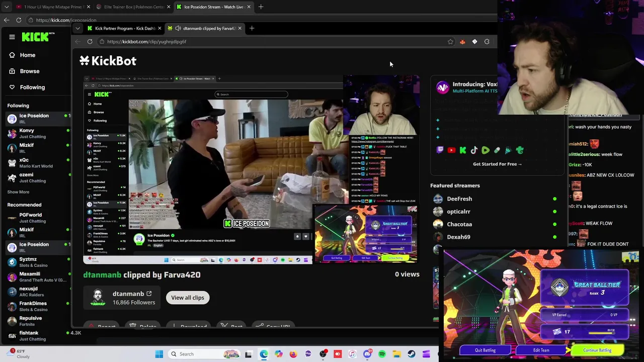Click the YouTube icon in the ad

point(451,150)
